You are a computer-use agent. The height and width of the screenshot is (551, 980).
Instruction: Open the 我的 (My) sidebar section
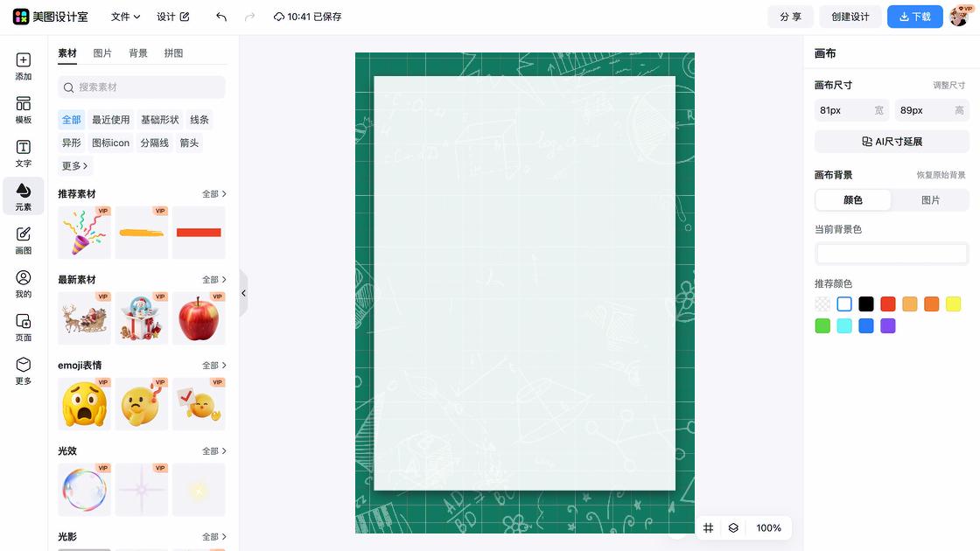(x=23, y=283)
